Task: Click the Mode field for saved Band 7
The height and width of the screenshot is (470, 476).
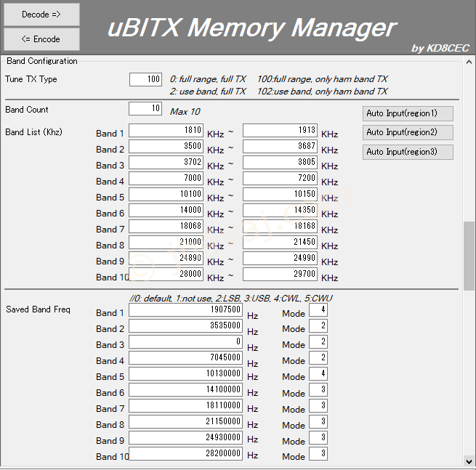Action: click(318, 405)
